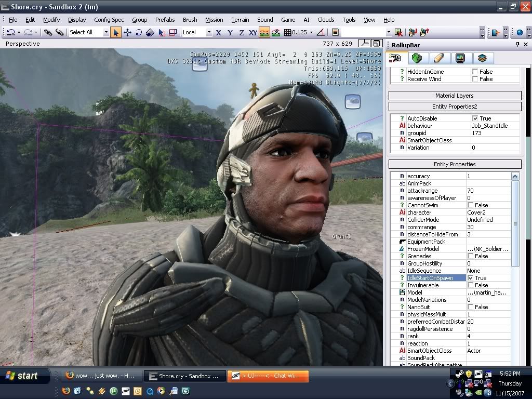Enable the NanoSuit checkbox
Viewport: 532px width, 399px height.
tap(470, 307)
